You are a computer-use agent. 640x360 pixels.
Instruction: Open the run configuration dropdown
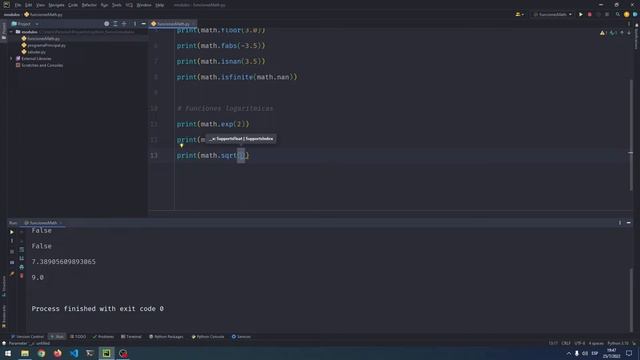(x=553, y=14)
